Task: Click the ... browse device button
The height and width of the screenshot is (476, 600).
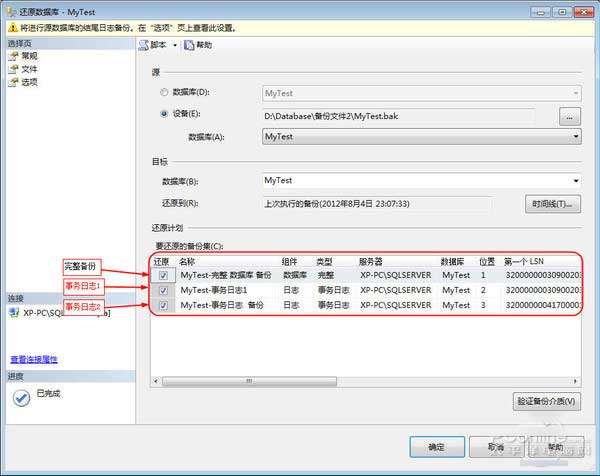Action: pos(570,117)
